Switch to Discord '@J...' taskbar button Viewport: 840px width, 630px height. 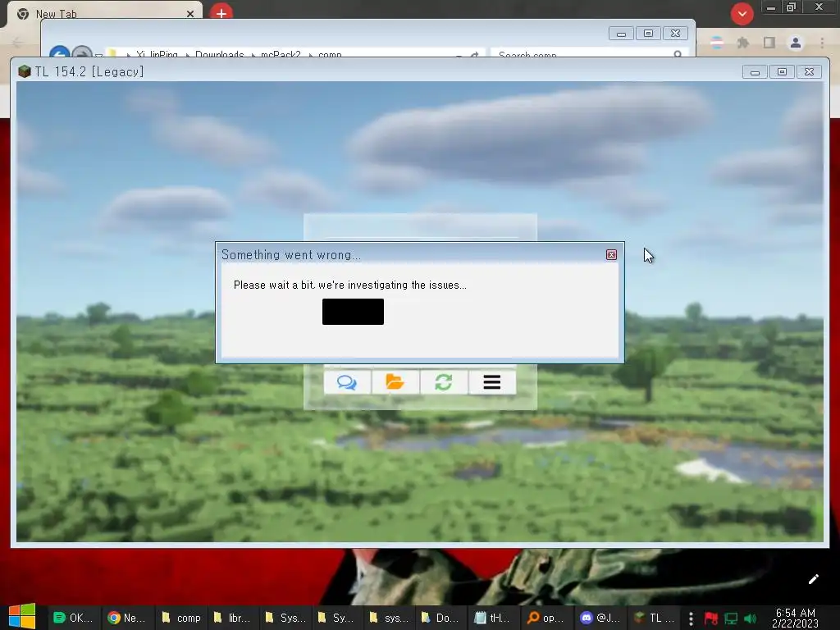(600, 618)
